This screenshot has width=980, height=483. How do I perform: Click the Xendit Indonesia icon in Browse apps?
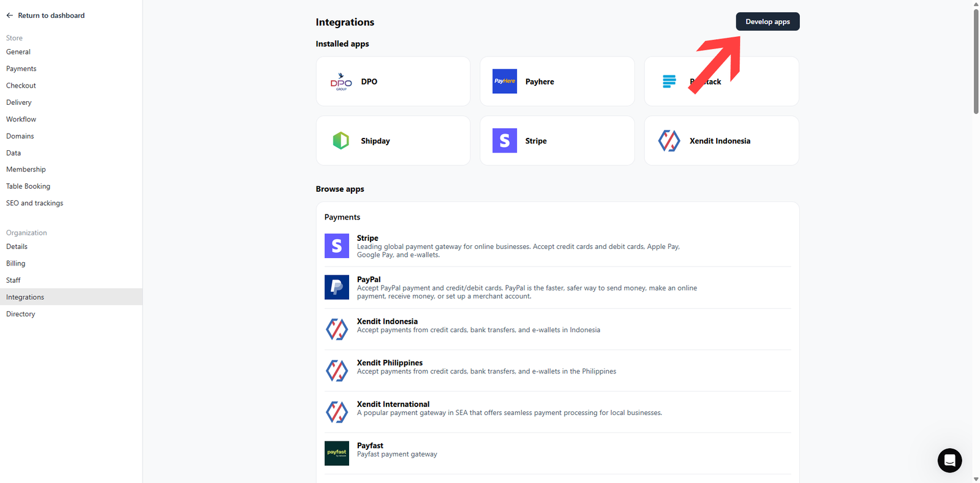tap(337, 329)
